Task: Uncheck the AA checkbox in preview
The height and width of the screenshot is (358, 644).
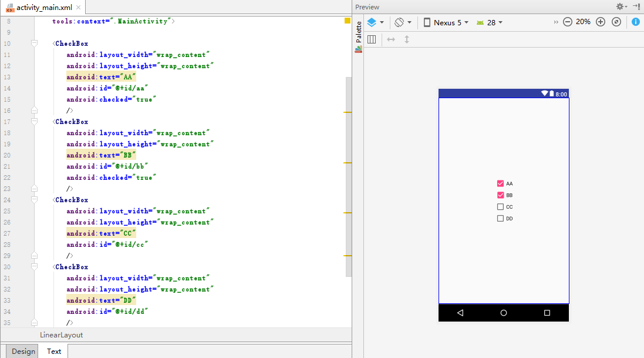Action: (500, 183)
